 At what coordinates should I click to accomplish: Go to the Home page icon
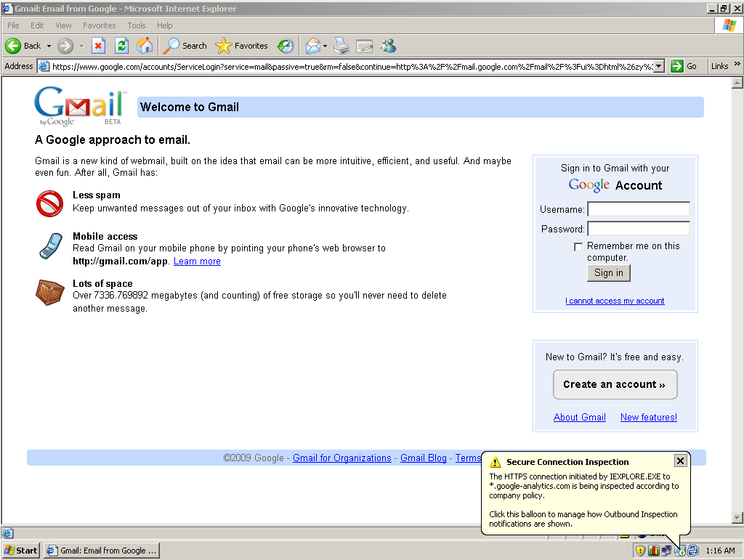coord(145,46)
